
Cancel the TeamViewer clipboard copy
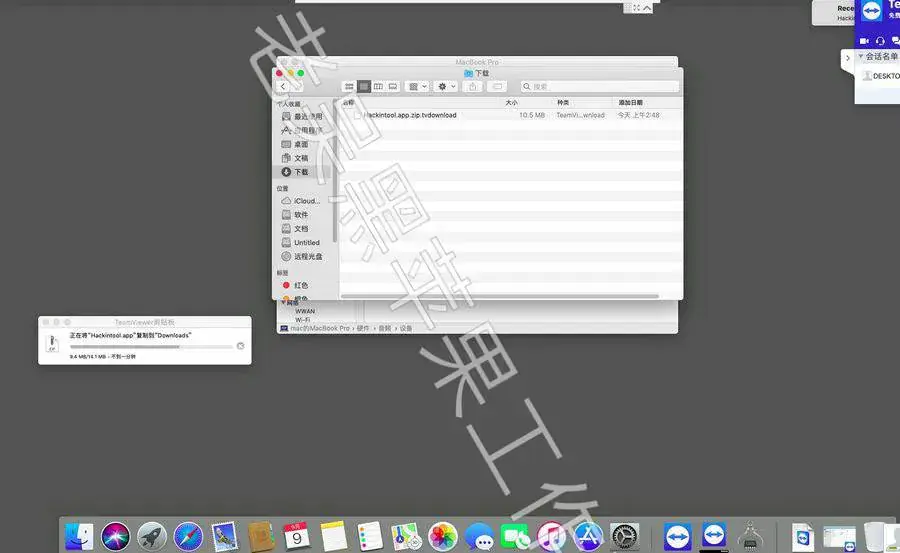240,346
